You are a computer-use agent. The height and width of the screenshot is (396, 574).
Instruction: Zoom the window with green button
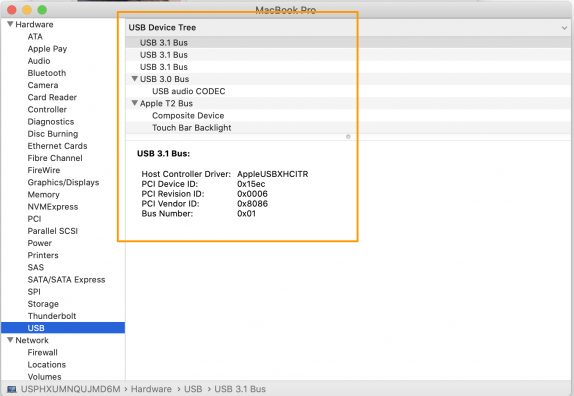point(42,10)
